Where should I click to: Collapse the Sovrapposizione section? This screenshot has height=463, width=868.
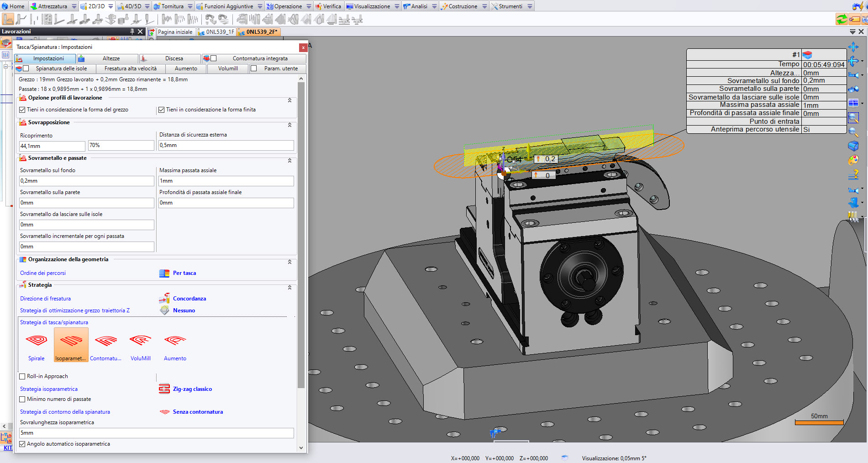tap(289, 125)
